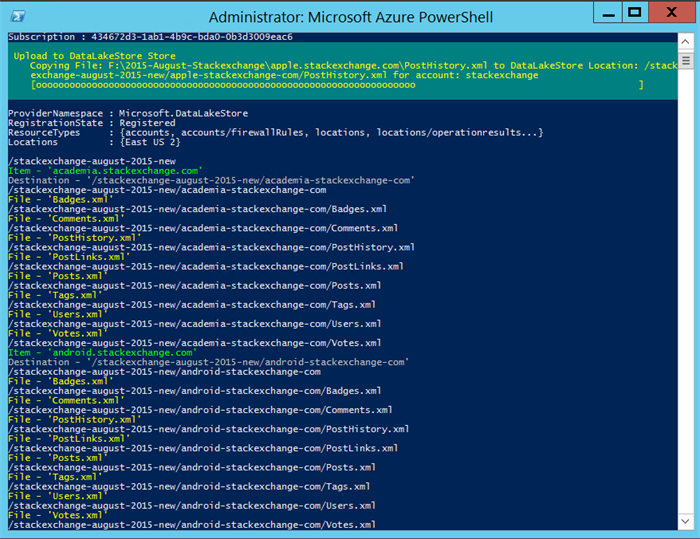Screen dimensions: 700x539
Task: Click the android-stackexchange-com/Votes.xml path line
Action: coord(192,524)
